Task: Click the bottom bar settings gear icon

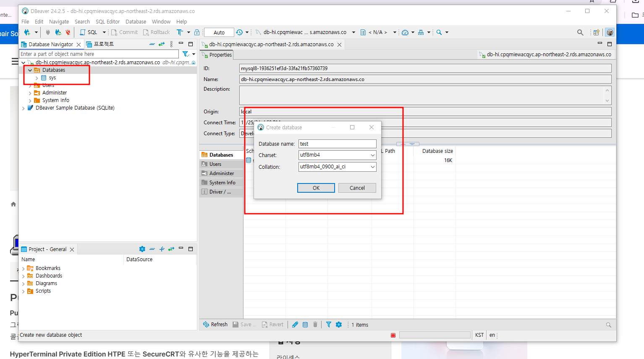Action: 339,325
